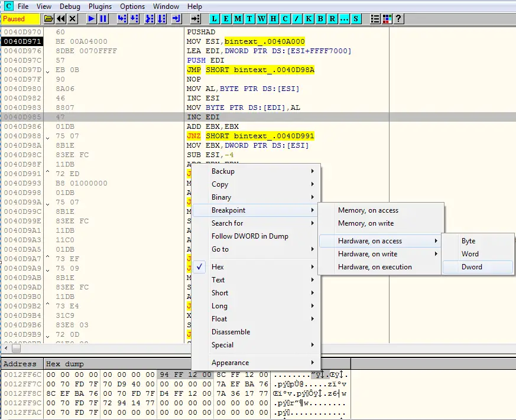
Task: Open the Debug menu
Action: 70,6
